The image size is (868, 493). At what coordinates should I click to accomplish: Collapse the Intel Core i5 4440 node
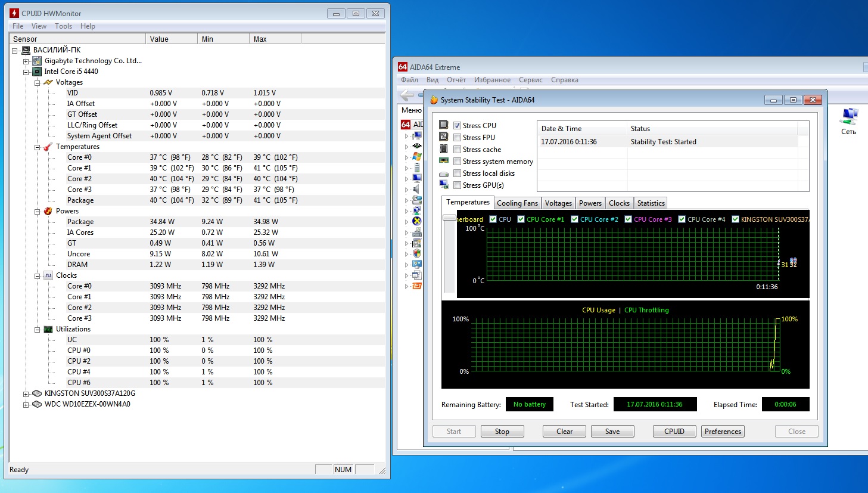(26, 72)
